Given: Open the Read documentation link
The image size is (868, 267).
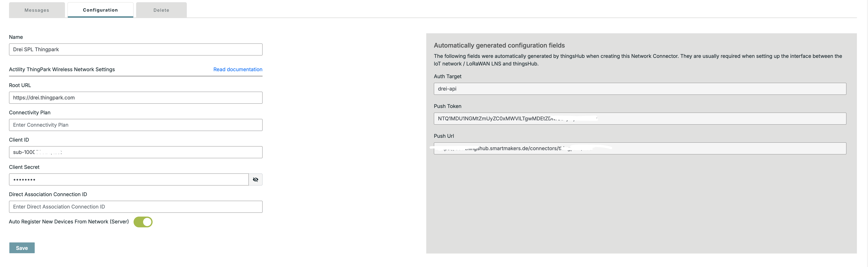Looking at the screenshot, I should tap(238, 69).
